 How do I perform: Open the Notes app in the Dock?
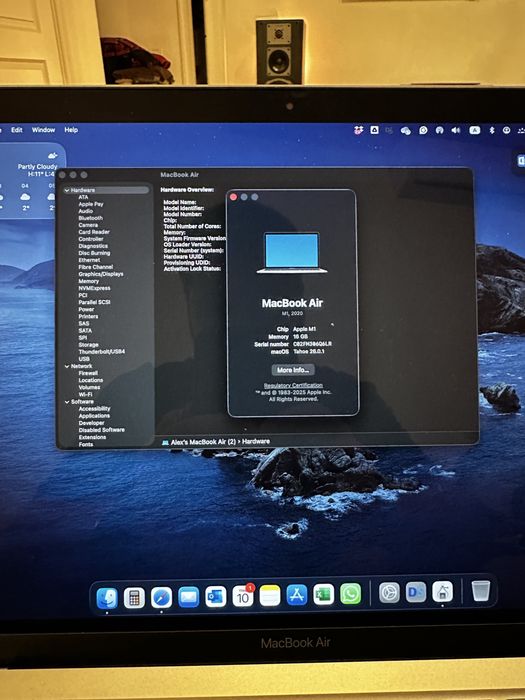click(270, 596)
